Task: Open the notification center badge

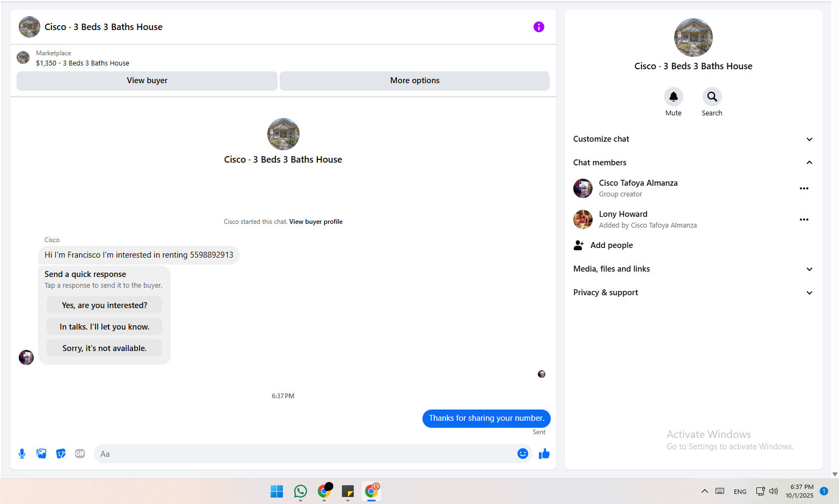Action: coord(824,491)
